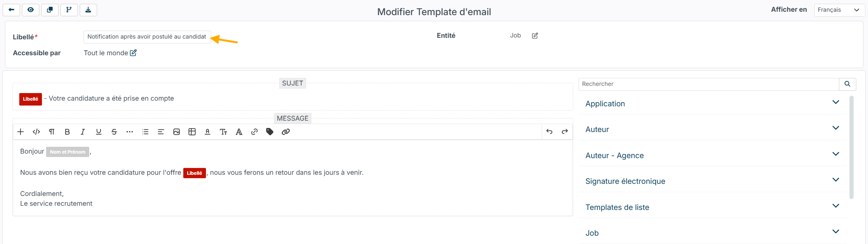Insert a table into the message
Image resolution: width=868 pixels, height=244 pixels.
(x=192, y=132)
